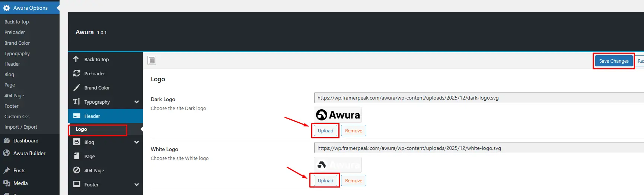Click the Back to top arrow icon
Image resolution: width=644 pixels, height=195 pixels.
(x=76, y=59)
